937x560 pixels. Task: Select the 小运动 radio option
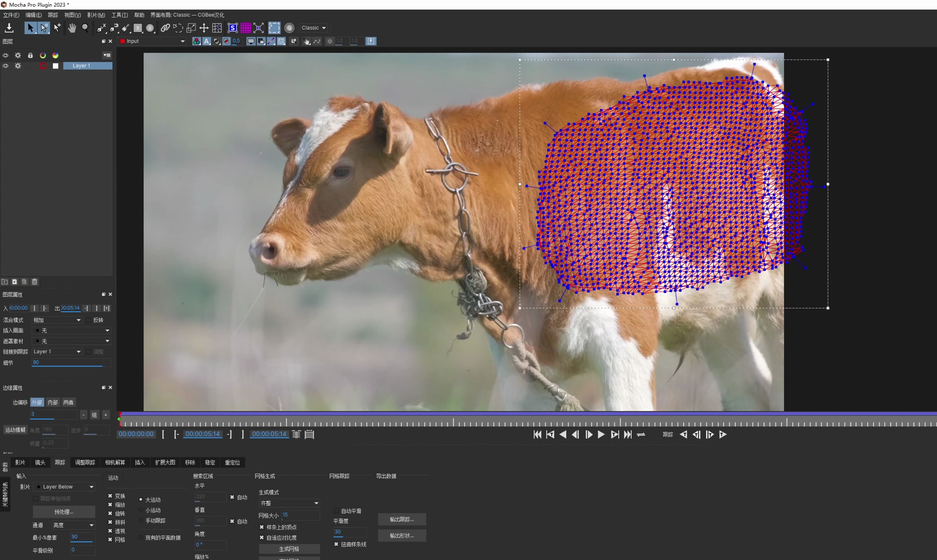[x=140, y=510]
